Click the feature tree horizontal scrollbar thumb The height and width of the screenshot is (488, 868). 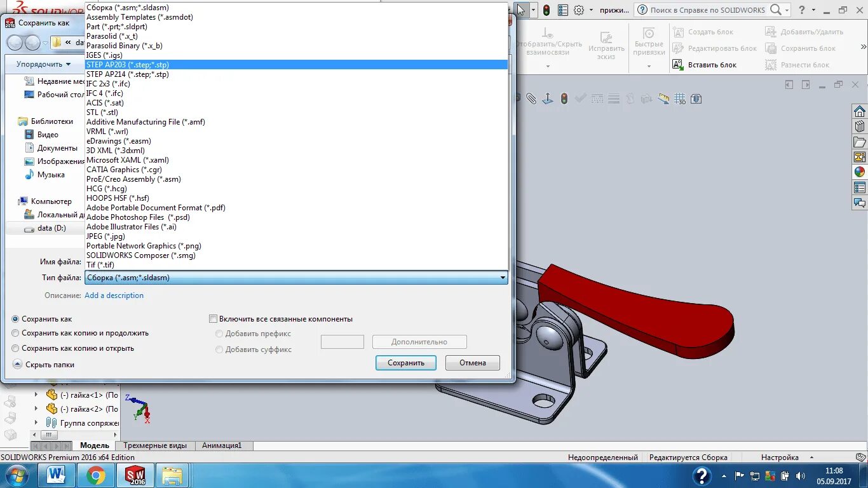(x=49, y=435)
